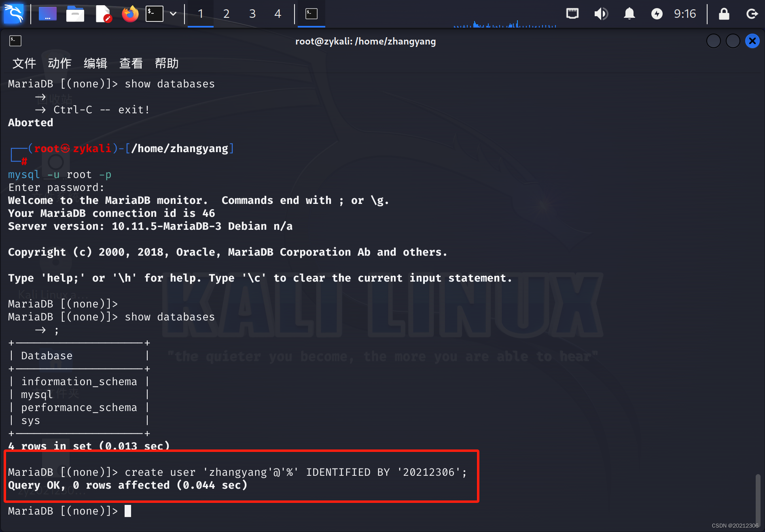This screenshot has height=532, width=765.
Task: Switch to workspace 4
Action: point(278,14)
